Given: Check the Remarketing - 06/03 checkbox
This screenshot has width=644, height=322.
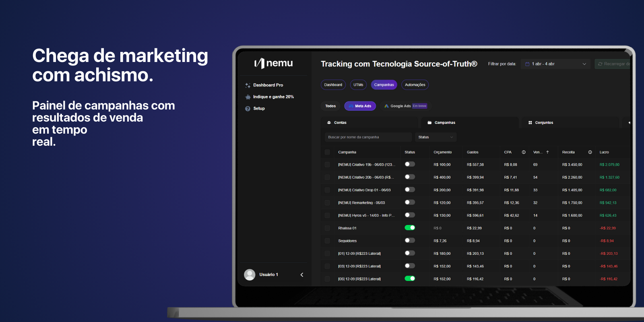Looking at the screenshot, I should (327, 203).
